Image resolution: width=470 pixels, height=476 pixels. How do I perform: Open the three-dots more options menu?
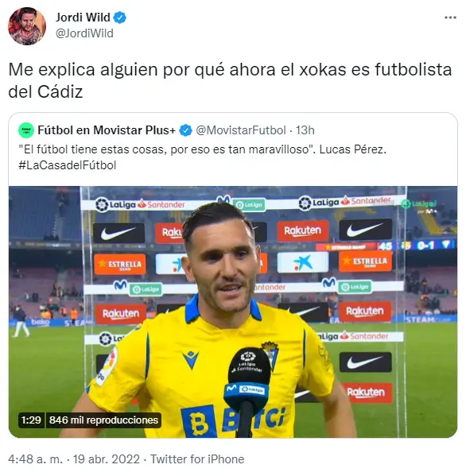coord(450,17)
